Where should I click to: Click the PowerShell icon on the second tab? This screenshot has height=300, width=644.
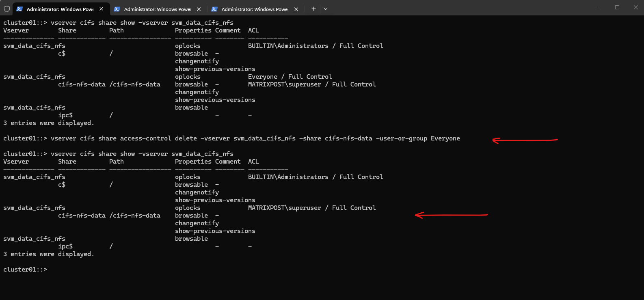click(117, 9)
